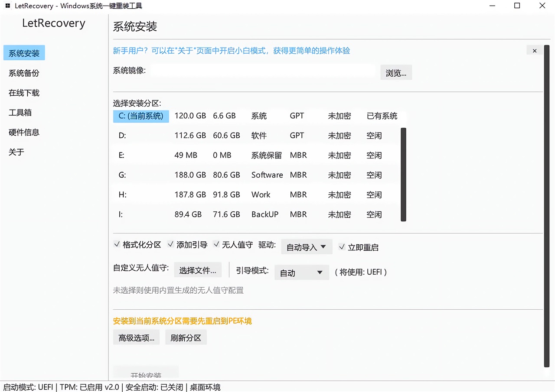Click the Work partition label
This screenshot has height=392, width=555.
point(261,194)
